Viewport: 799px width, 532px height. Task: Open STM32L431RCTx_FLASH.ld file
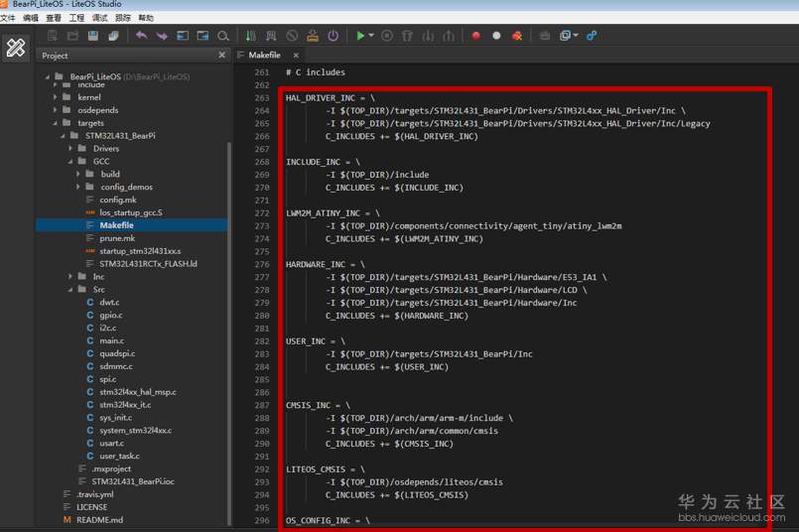pos(148,263)
